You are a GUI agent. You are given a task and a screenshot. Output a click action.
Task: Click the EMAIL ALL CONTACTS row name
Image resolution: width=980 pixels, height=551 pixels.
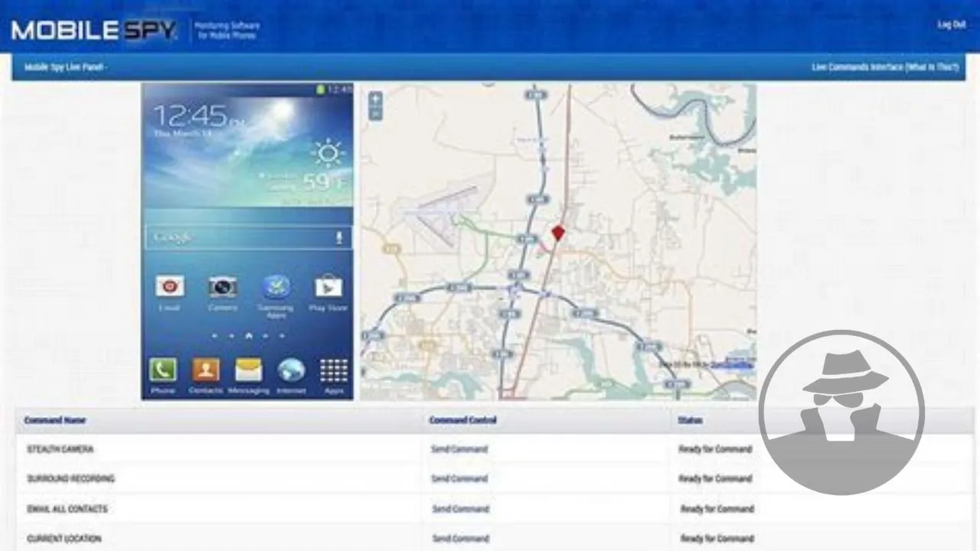coord(67,509)
